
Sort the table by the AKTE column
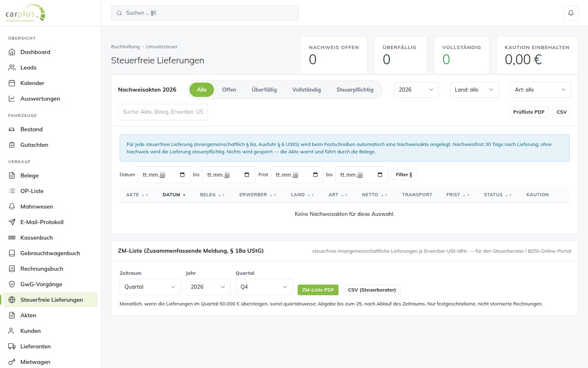point(137,195)
